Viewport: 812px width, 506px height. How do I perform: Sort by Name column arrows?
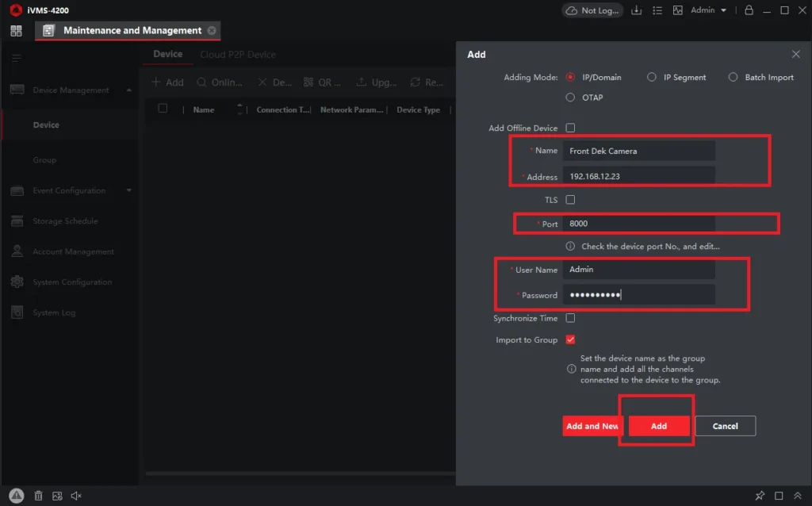tap(239, 109)
